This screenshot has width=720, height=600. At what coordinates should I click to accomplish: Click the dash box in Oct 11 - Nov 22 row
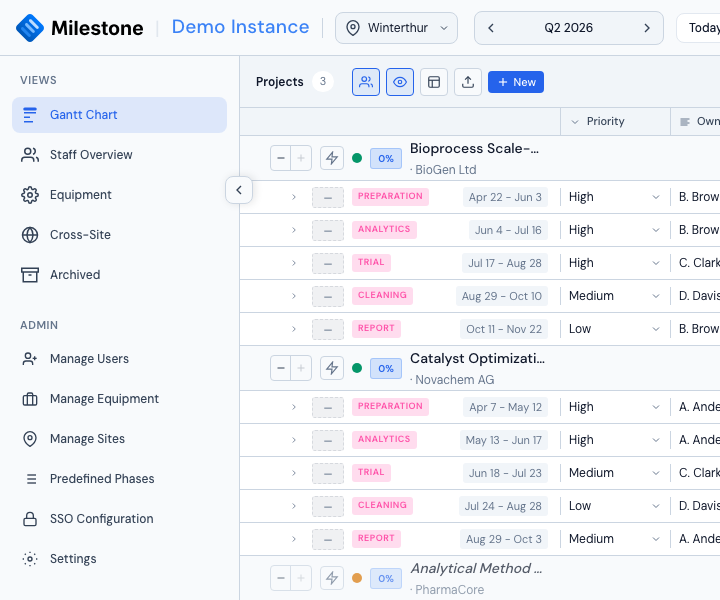tap(328, 330)
